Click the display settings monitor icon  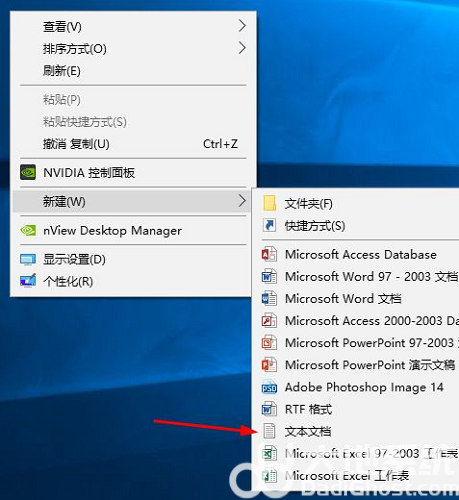point(28,260)
